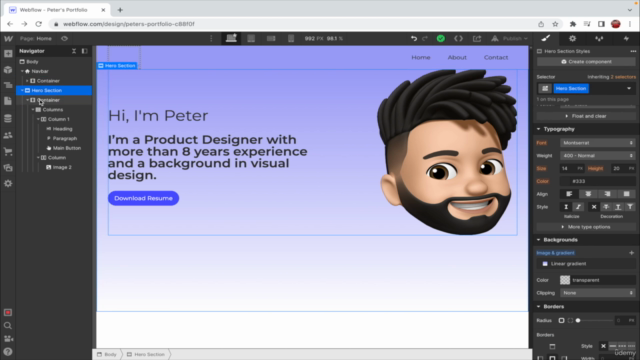Image resolution: width=640 pixels, height=360 pixels.
Task: Switch to the Style brush tab
Action: coord(546,38)
